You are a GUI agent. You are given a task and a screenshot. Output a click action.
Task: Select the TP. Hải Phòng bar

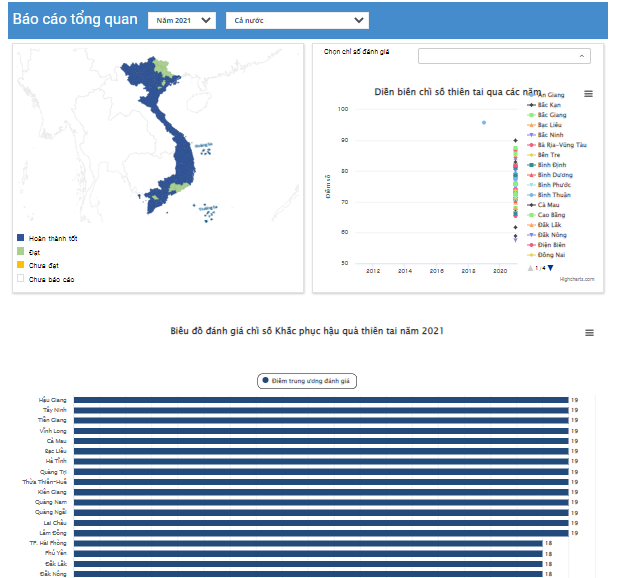click(307, 543)
